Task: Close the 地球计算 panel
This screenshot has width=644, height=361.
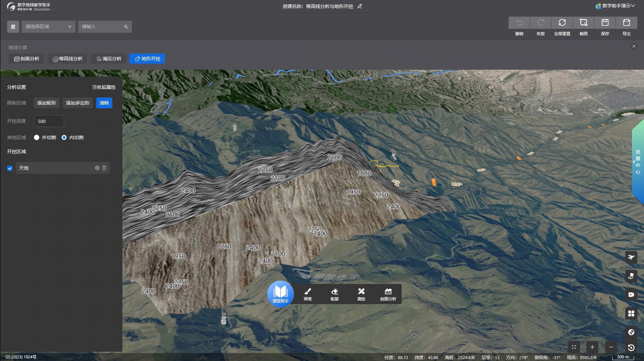Action: coord(634,46)
